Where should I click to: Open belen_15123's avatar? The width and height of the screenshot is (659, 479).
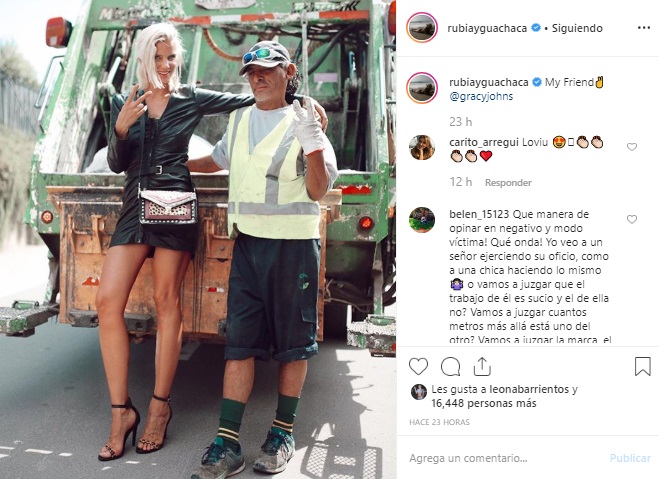tap(422, 219)
